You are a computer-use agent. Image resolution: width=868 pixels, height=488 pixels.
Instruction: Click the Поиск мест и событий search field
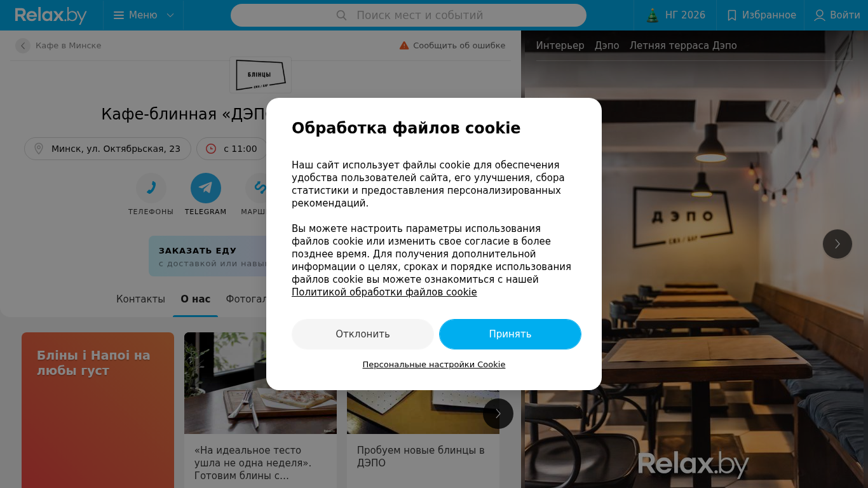pos(409,15)
